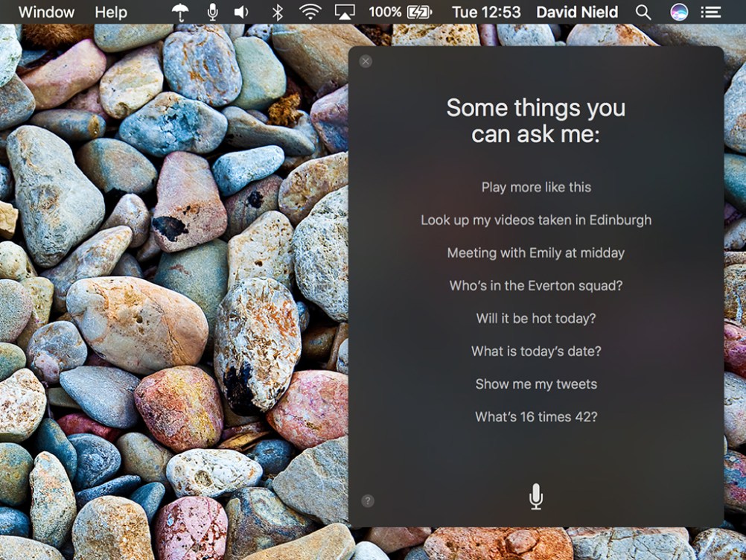
Task: Open the Window menu
Action: click(x=46, y=12)
